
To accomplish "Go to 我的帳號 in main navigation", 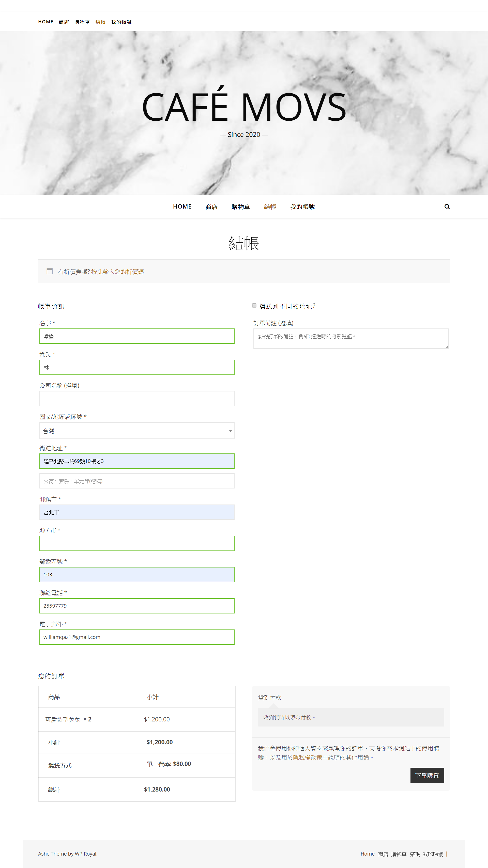I will click(x=302, y=207).
